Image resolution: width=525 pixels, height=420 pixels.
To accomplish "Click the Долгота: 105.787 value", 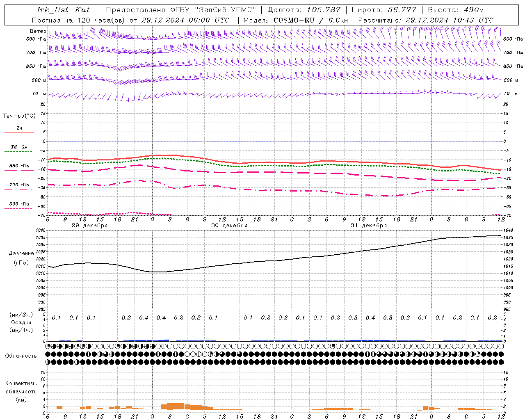I will click(304, 10).
